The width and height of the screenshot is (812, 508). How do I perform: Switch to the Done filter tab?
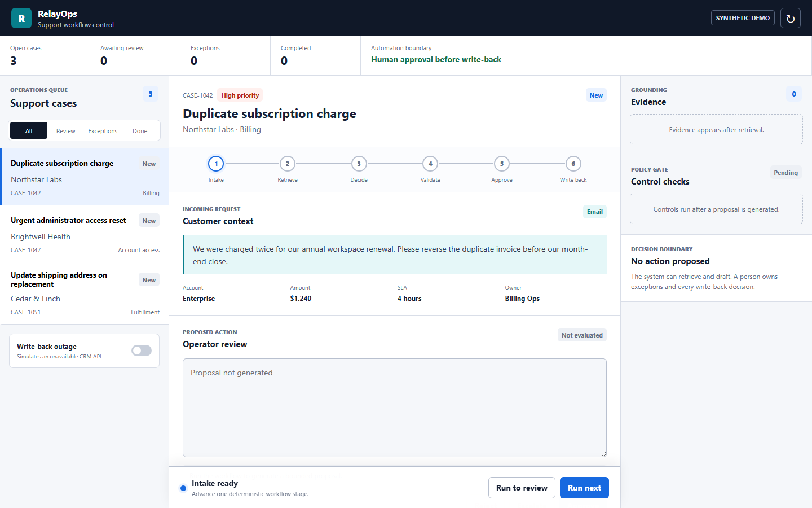pos(140,131)
